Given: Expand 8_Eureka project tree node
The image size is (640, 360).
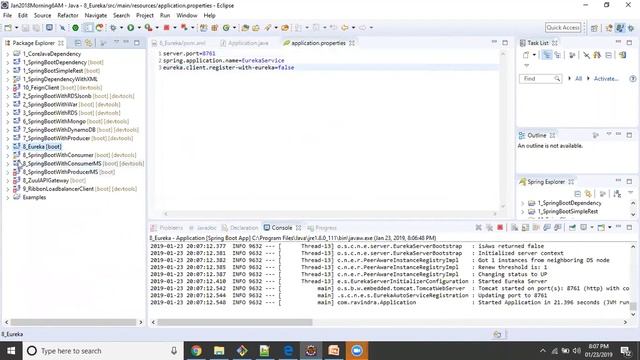Looking at the screenshot, I should (7, 147).
